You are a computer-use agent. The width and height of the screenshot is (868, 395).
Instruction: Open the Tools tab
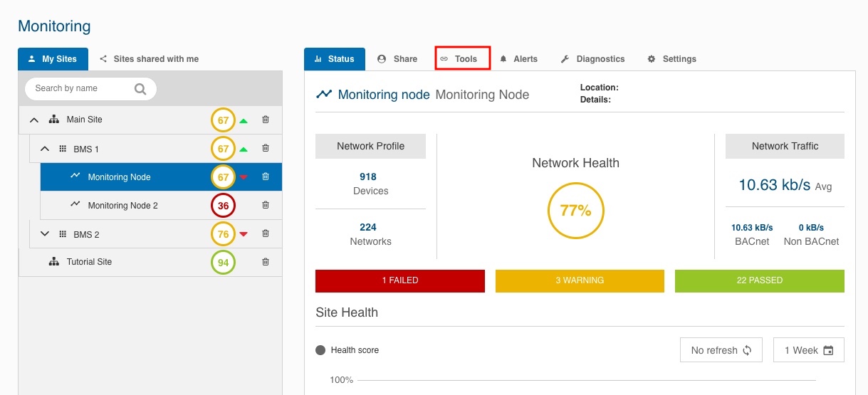tap(463, 59)
